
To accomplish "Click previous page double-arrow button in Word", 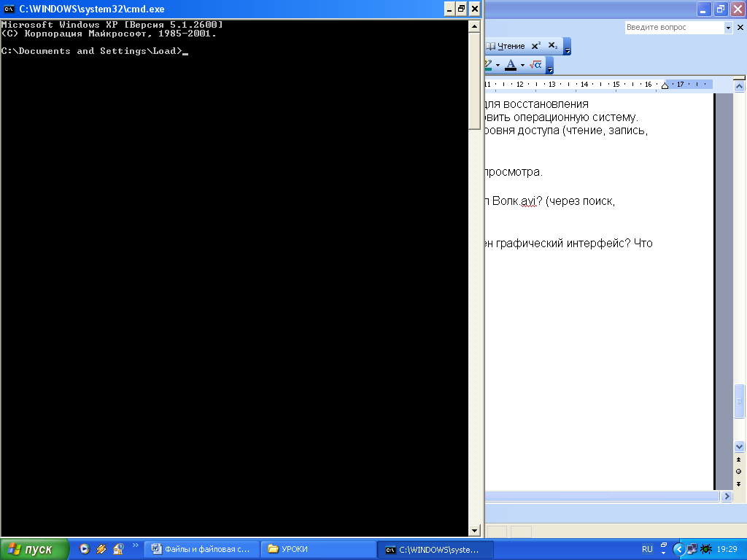I will coord(739,460).
